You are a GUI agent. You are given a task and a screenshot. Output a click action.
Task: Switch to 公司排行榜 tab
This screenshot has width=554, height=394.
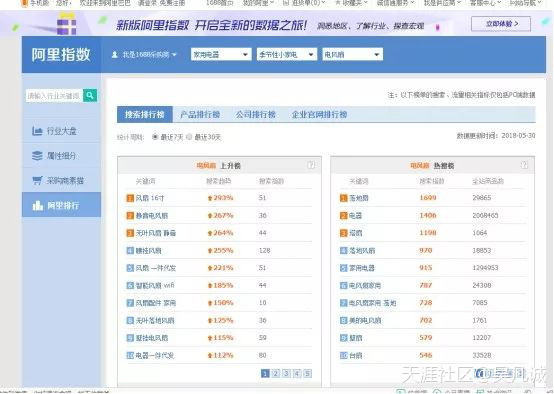pos(256,114)
